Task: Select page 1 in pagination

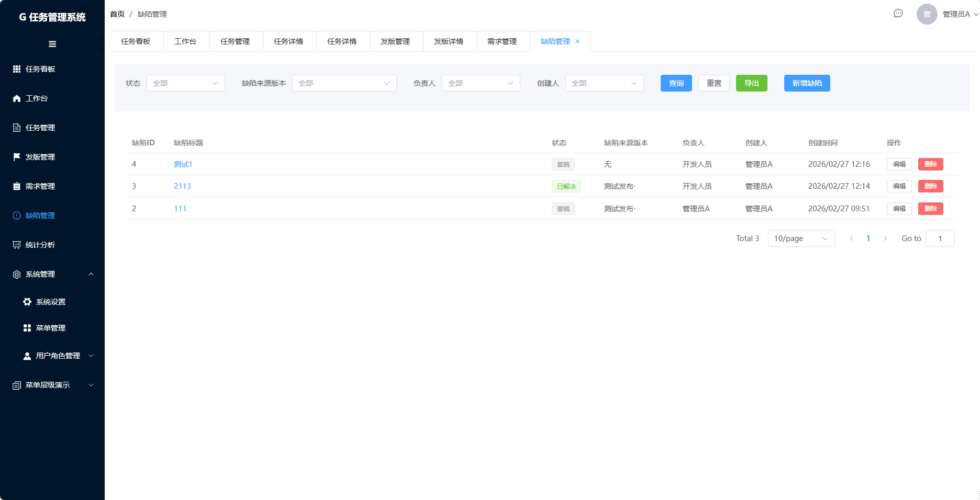Action: 868,238
